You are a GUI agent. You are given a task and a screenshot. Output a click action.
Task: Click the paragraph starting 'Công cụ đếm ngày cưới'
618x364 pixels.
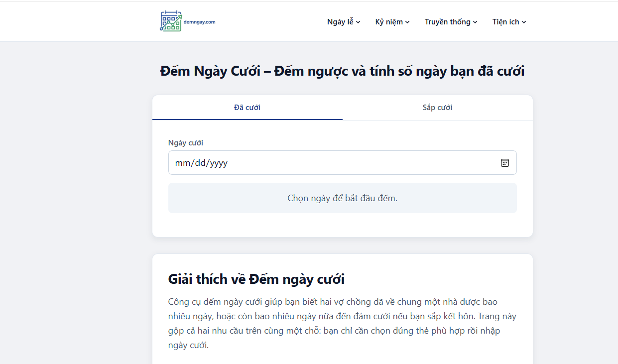(x=343, y=323)
